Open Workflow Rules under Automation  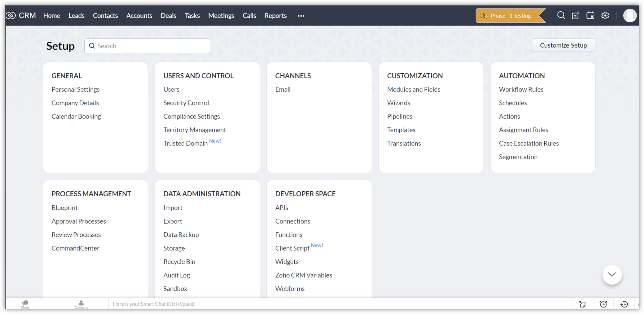[x=521, y=89]
